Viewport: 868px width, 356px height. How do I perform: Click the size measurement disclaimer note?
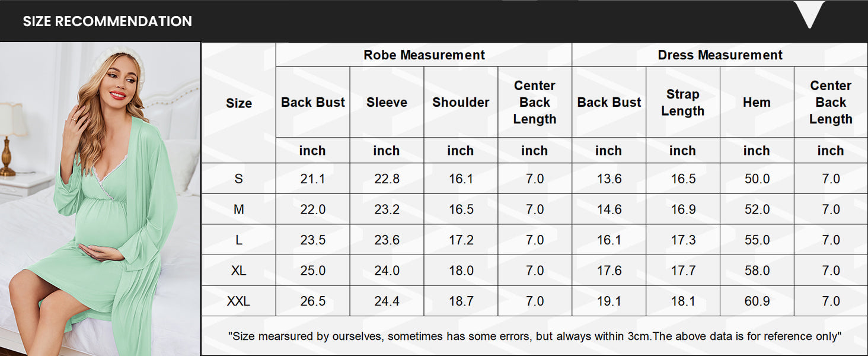click(x=535, y=336)
